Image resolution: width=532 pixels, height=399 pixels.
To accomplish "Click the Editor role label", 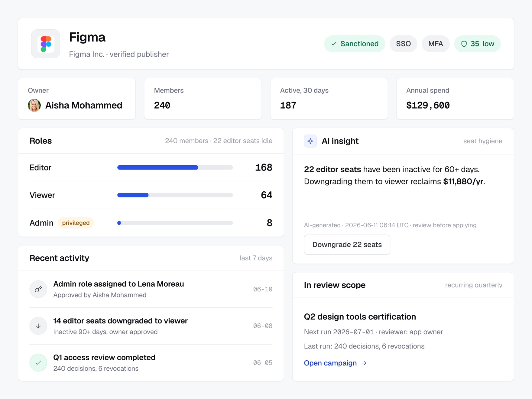I will coord(41,167).
